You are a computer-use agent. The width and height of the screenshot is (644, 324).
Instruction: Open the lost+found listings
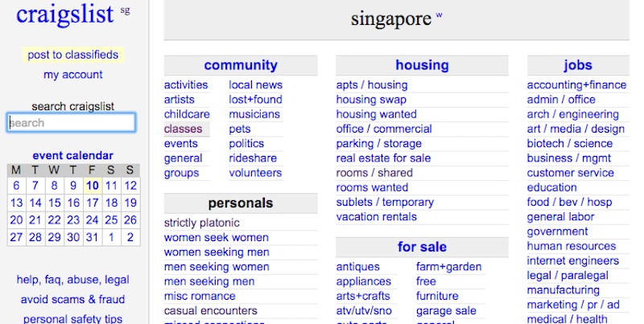point(255,100)
